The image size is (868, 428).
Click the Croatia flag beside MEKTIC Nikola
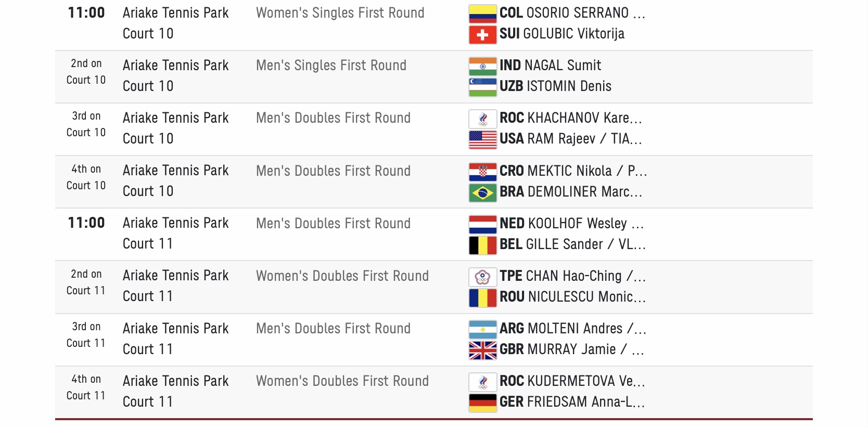[482, 172]
